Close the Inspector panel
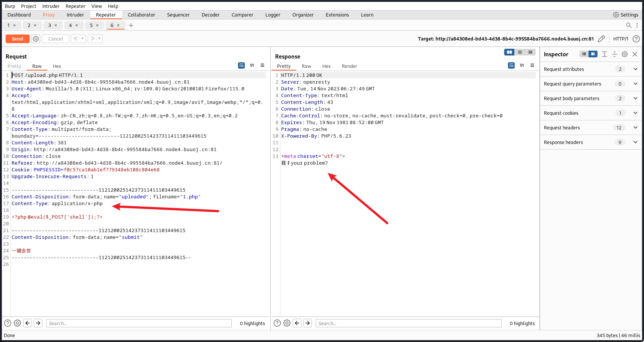 pos(635,54)
